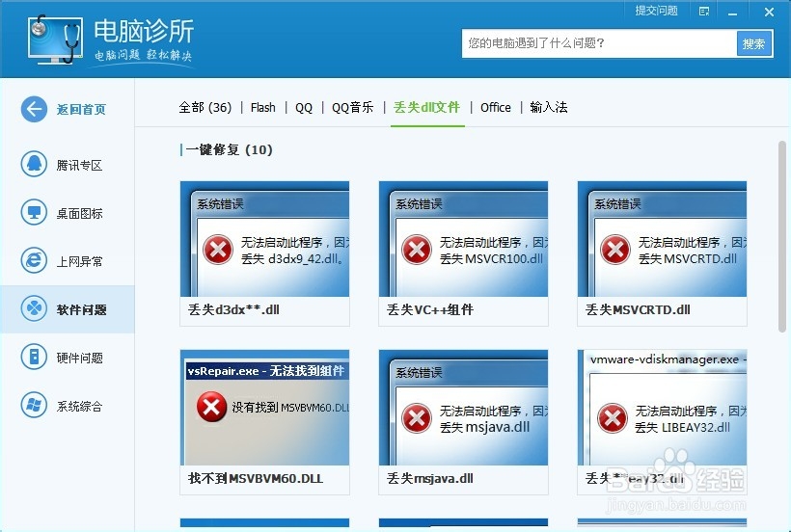Switch to the 全部 (36) tab
This screenshot has width=791, height=532.
[205, 107]
